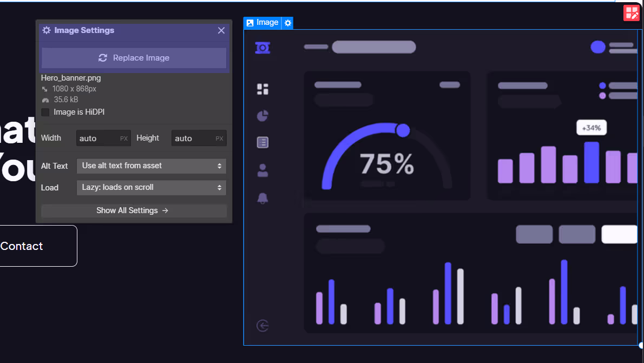The image size is (644, 363).
Task: Open the Alt Text dropdown
Action: click(x=151, y=166)
